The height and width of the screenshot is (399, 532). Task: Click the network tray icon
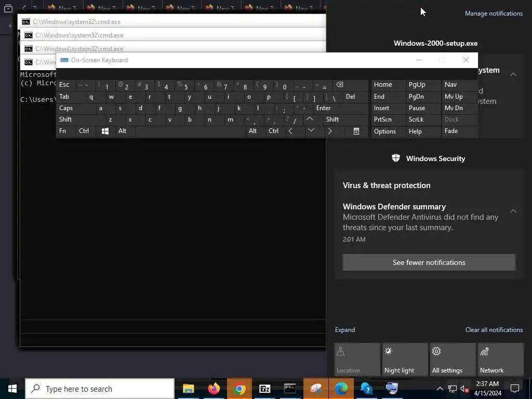tap(453, 389)
